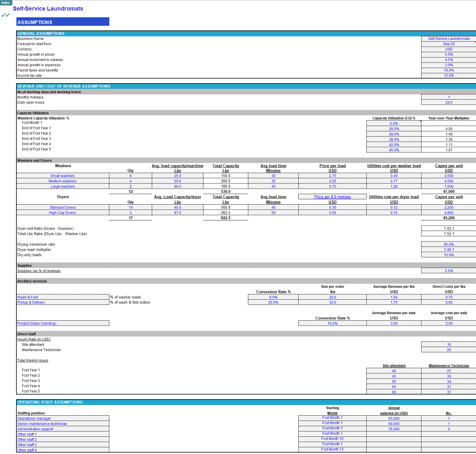Select vending conversion rate 10.0%

pyautogui.click(x=332, y=323)
